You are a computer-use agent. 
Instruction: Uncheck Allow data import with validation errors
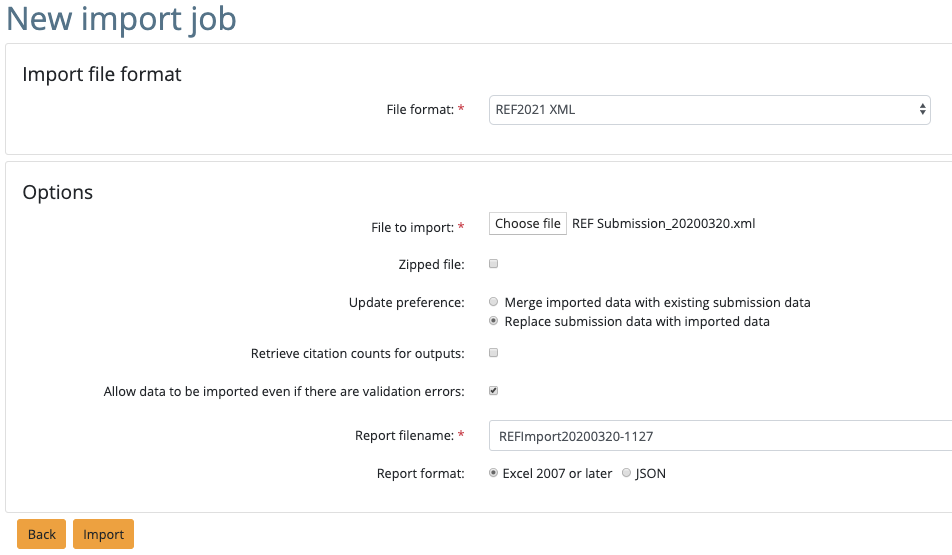(x=493, y=391)
